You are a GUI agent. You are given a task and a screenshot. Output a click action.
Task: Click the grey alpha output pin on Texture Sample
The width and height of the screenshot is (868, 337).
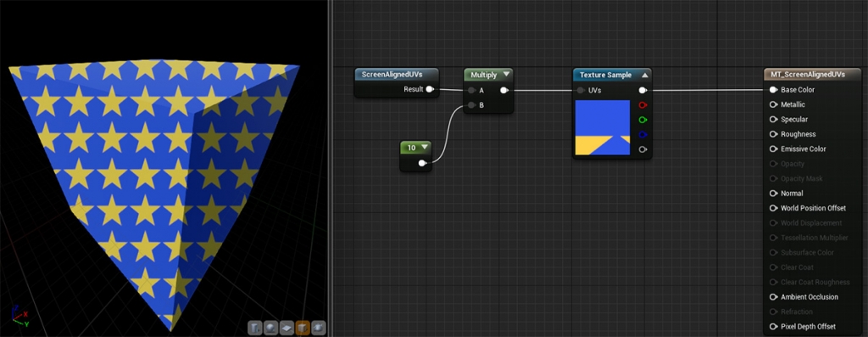pyautogui.click(x=643, y=149)
